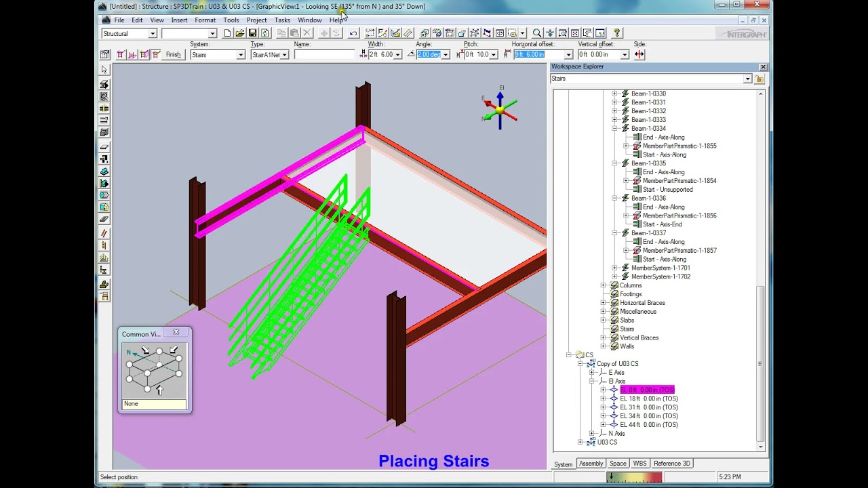
Task: Expand the Columns tree node
Action: (x=603, y=285)
